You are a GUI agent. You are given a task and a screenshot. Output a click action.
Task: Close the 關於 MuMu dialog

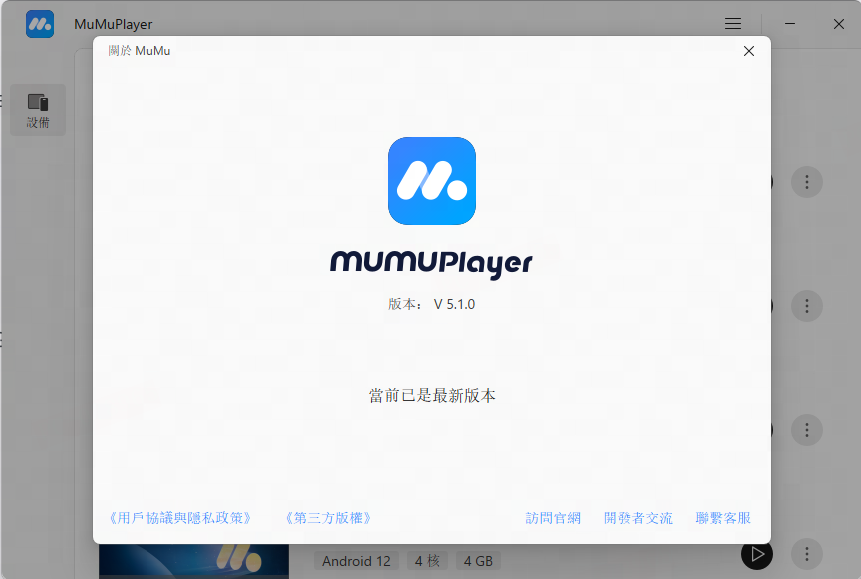tap(748, 51)
